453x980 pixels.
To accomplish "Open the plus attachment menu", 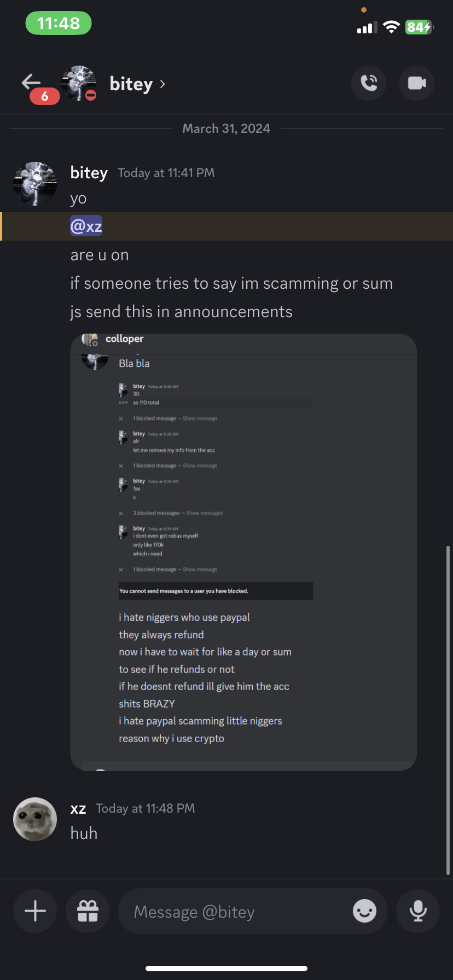I will (35, 911).
